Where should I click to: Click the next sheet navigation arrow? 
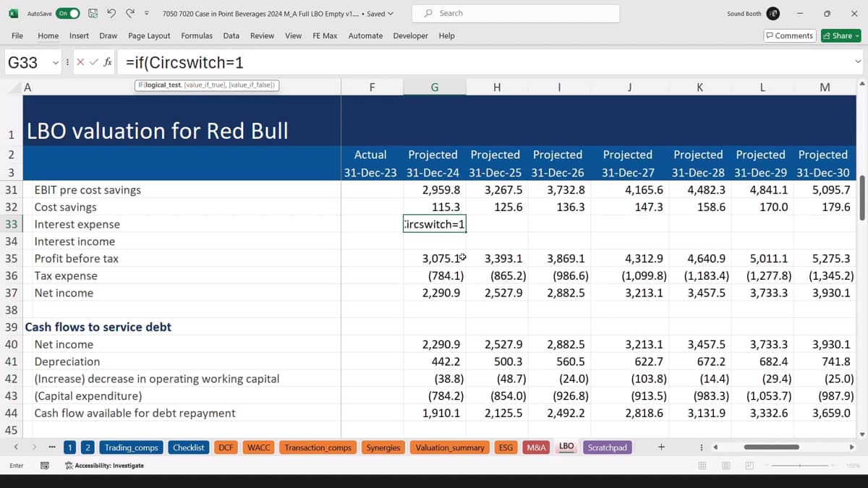point(34,448)
